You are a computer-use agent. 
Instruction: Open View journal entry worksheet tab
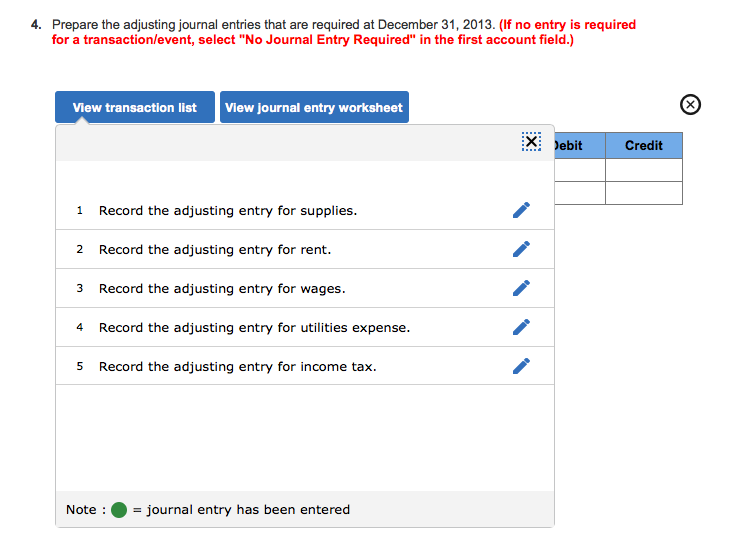click(x=314, y=107)
